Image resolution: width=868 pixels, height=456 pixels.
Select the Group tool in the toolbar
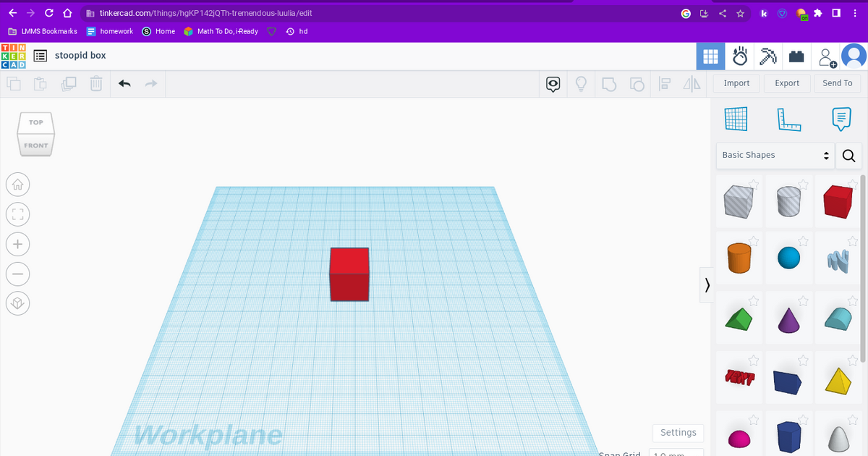click(x=609, y=84)
